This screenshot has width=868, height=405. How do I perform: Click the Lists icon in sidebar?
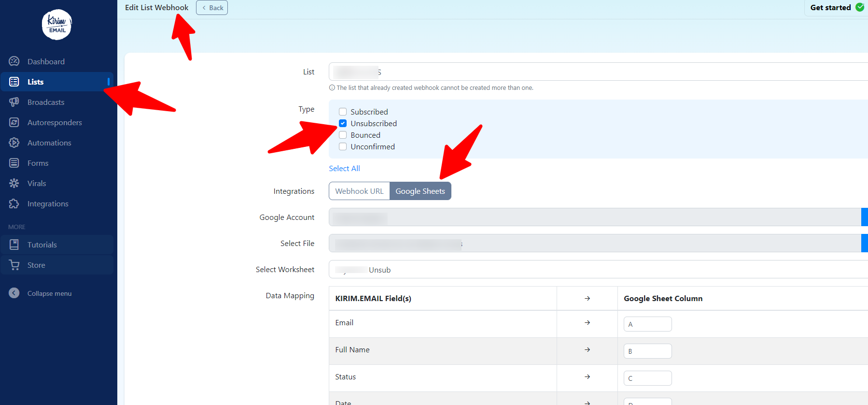(x=14, y=82)
